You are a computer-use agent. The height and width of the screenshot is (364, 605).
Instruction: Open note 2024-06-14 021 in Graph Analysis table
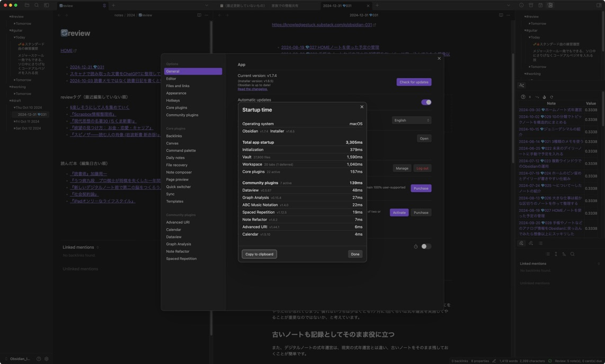(550, 142)
